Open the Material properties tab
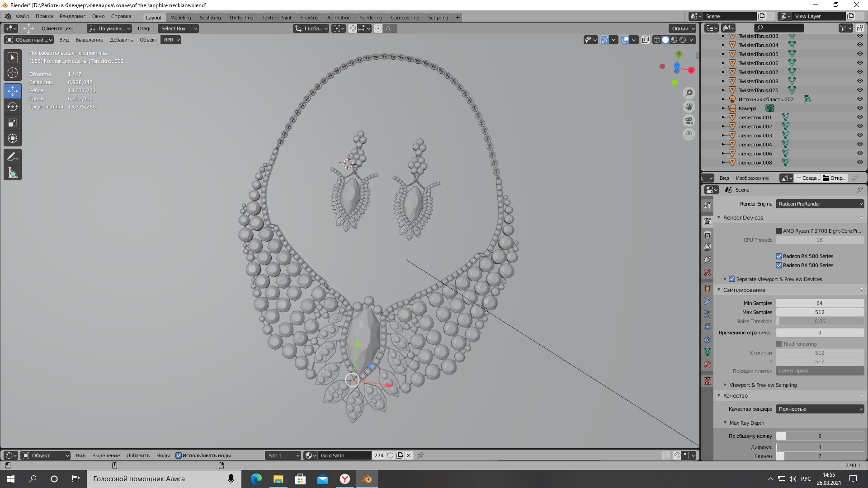The height and width of the screenshot is (488, 868). tap(708, 365)
